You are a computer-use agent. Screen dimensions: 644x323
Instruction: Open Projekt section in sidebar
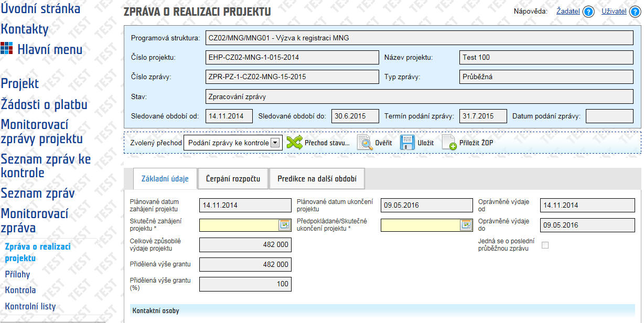tap(20, 83)
